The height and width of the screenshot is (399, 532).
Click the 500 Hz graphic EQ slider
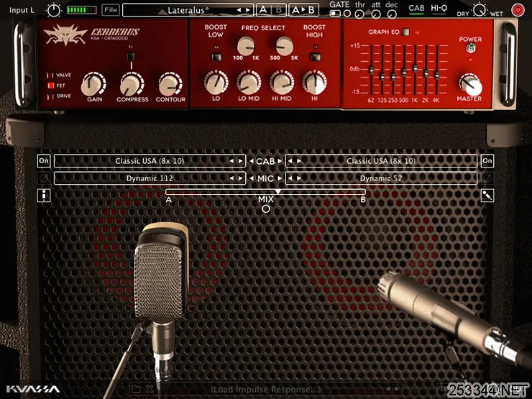[x=404, y=72]
